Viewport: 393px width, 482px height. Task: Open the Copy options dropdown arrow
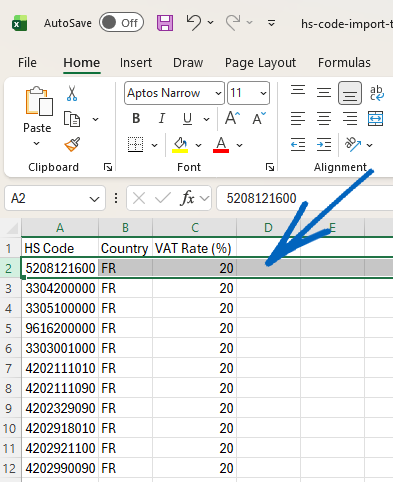coord(95,119)
